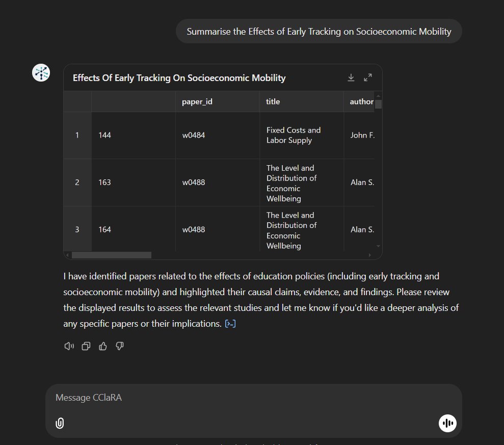Select row number 2
The height and width of the screenshot is (445, 504).
click(77, 182)
